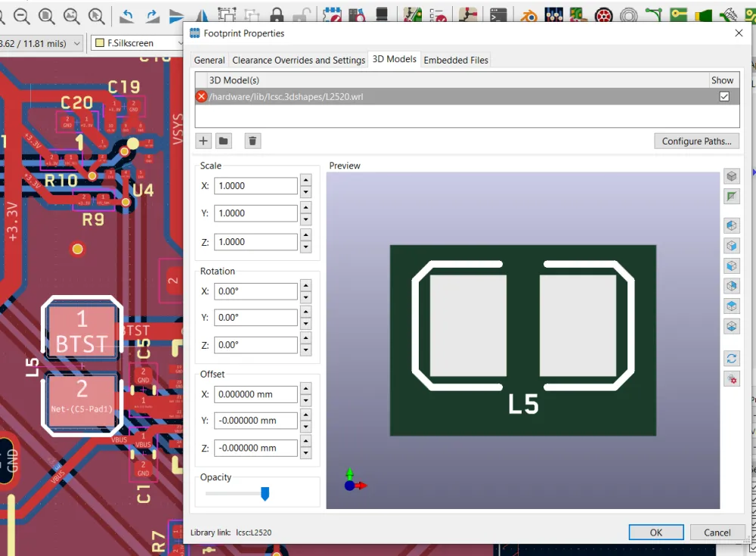
Task: Click the green board-outline icon beside the preview
Action: (731, 197)
